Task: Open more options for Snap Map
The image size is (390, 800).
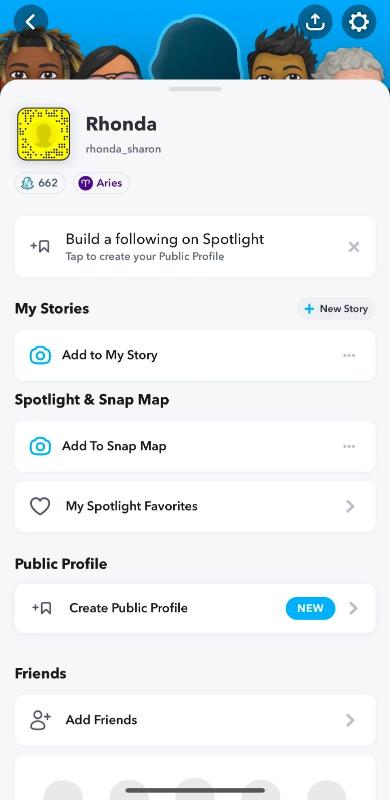Action: (349, 446)
